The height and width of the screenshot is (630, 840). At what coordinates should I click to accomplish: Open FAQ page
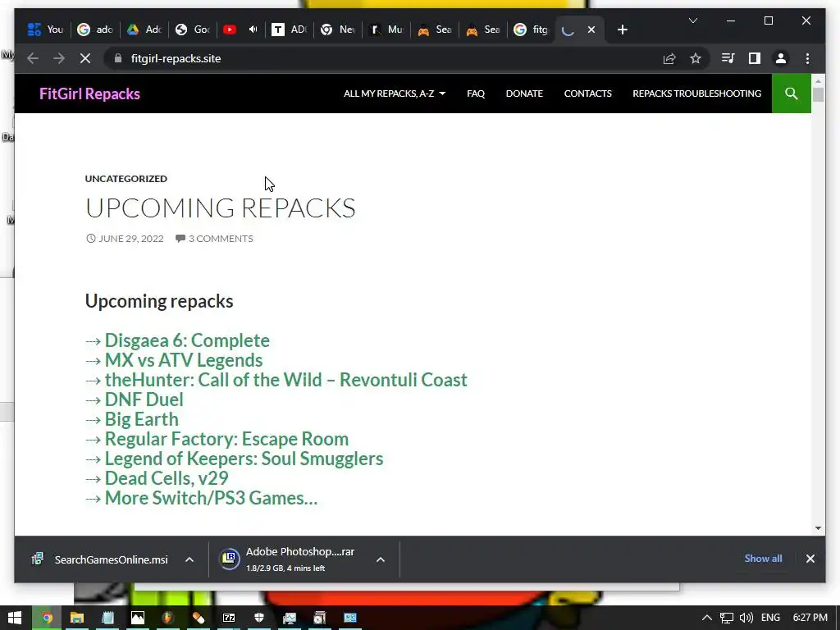coord(476,94)
